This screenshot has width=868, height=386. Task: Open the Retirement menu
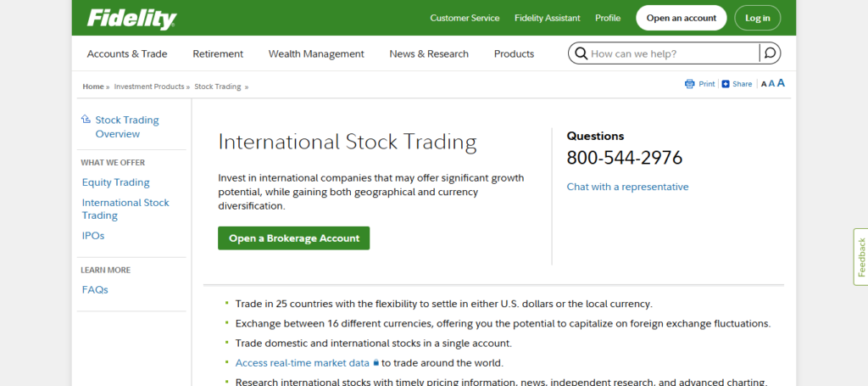tap(218, 53)
